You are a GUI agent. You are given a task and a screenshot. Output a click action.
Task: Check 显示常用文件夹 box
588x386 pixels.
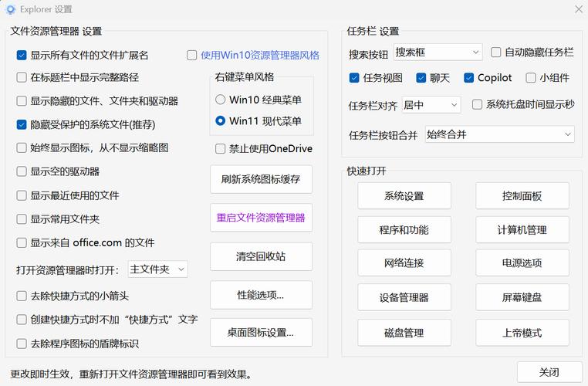[x=22, y=219]
